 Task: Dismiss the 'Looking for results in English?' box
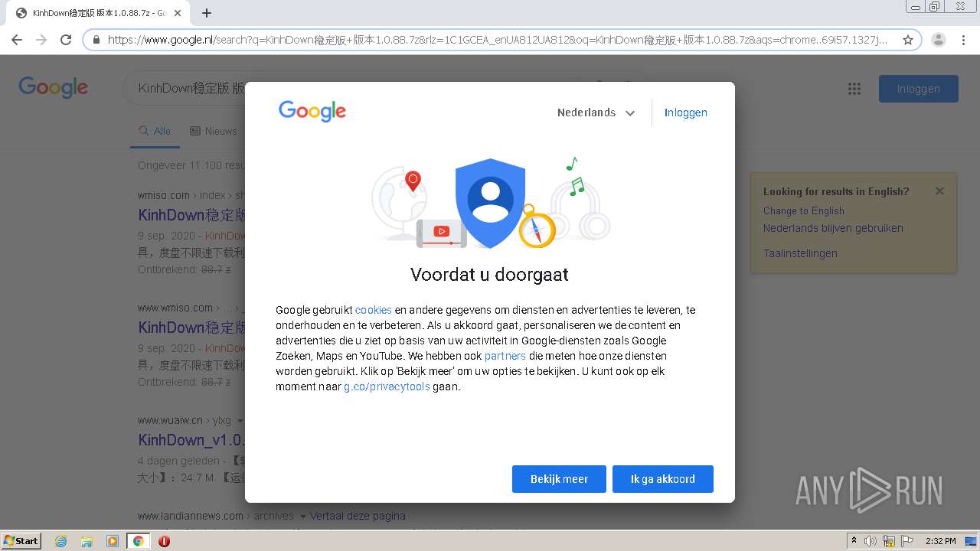coord(939,191)
